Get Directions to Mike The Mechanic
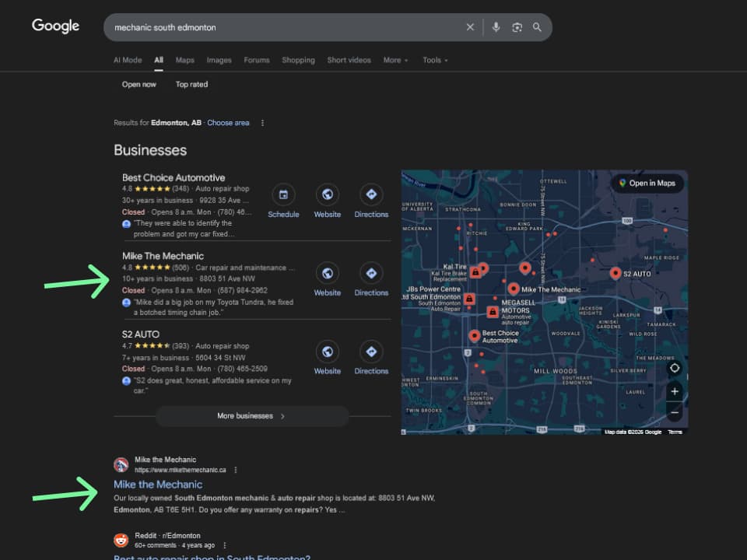Image resolution: width=747 pixels, height=560 pixels. coord(371,273)
